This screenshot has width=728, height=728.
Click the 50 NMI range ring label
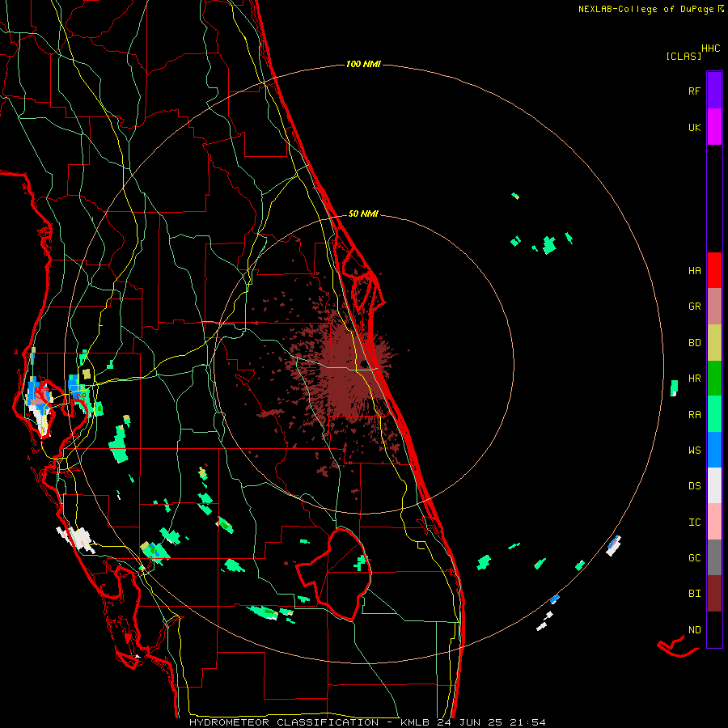click(363, 214)
